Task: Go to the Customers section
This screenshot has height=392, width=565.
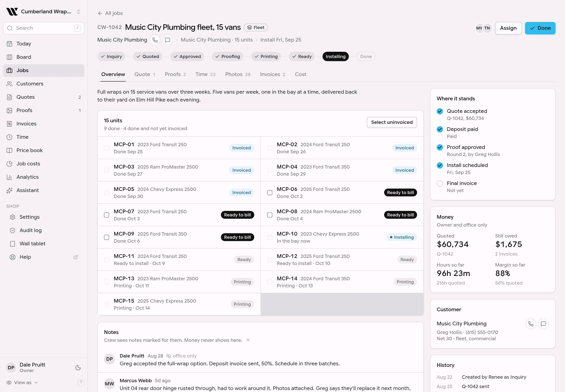Action: (44, 84)
